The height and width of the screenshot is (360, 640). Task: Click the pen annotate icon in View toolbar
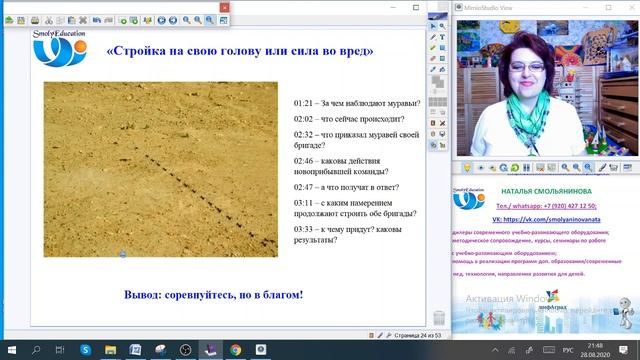[x=602, y=168]
